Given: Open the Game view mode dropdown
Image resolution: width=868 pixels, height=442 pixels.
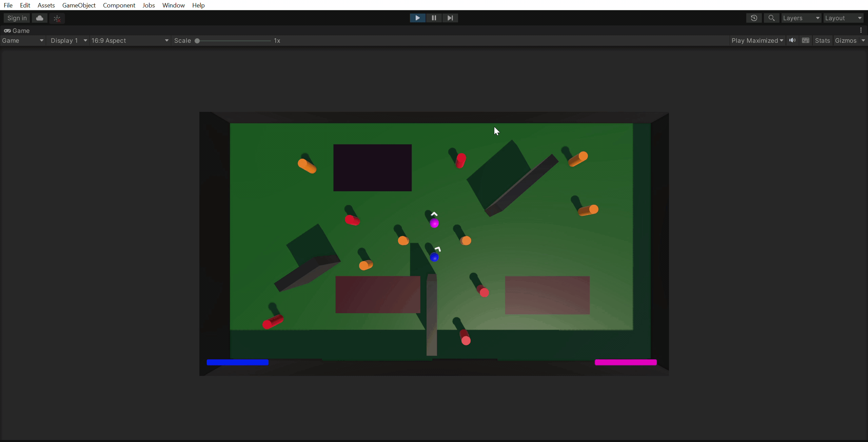Looking at the screenshot, I should coord(23,40).
